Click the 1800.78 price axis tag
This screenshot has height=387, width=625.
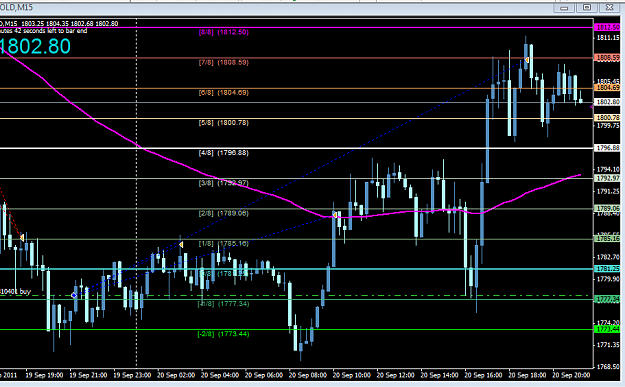pos(607,118)
